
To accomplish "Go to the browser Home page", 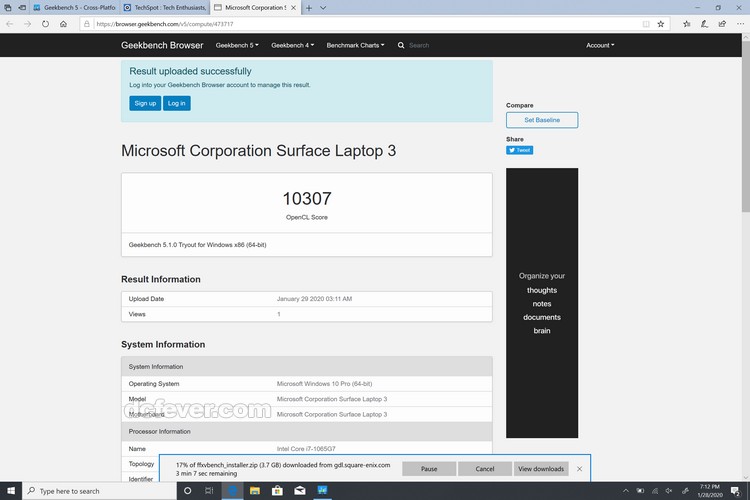I will click(63, 24).
